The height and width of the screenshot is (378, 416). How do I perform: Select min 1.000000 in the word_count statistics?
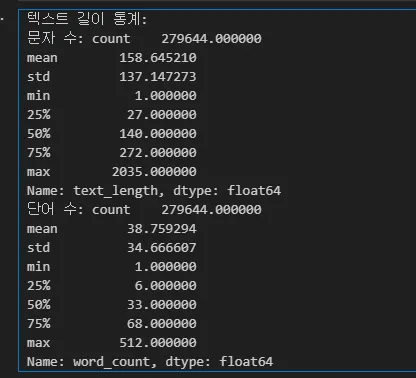(166, 267)
